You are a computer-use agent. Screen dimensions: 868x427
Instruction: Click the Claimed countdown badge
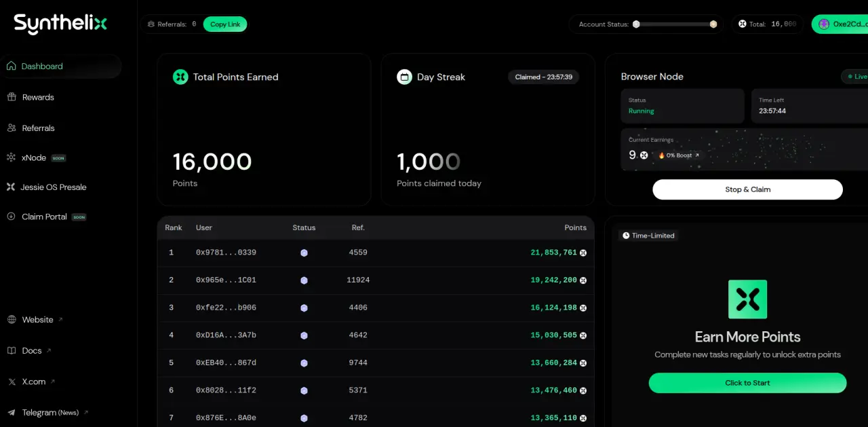click(x=544, y=77)
